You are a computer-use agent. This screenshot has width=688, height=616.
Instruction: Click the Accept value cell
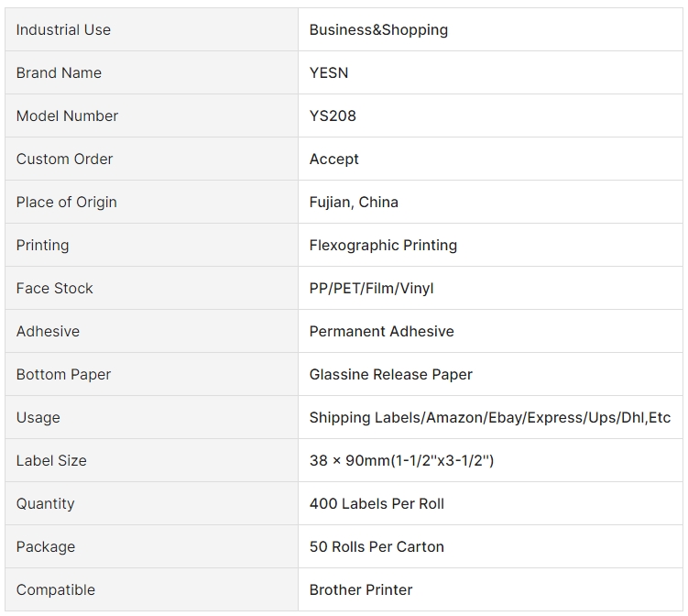click(334, 159)
